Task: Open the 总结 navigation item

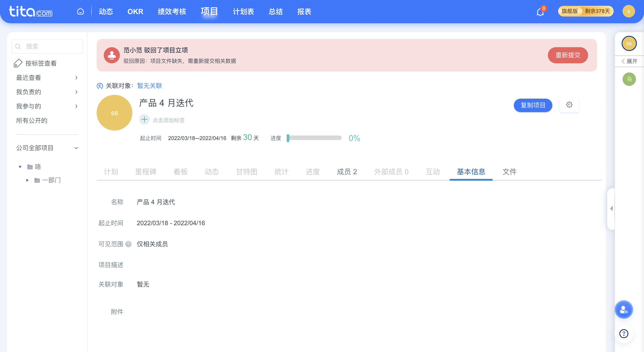Action: point(275,11)
